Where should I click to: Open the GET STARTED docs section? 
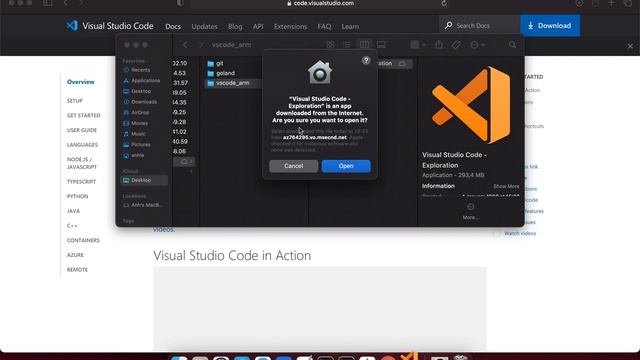tap(83, 116)
